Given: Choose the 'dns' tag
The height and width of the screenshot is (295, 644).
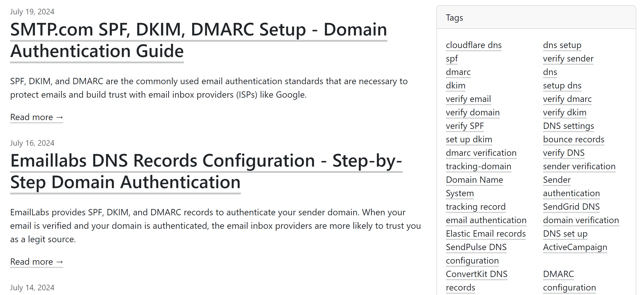Looking at the screenshot, I should [x=550, y=72].
